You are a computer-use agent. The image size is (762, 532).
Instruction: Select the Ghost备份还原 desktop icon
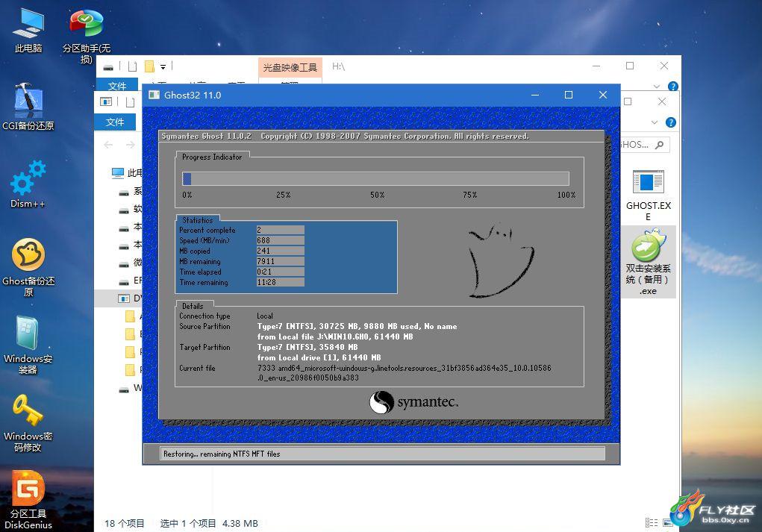[28, 267]
